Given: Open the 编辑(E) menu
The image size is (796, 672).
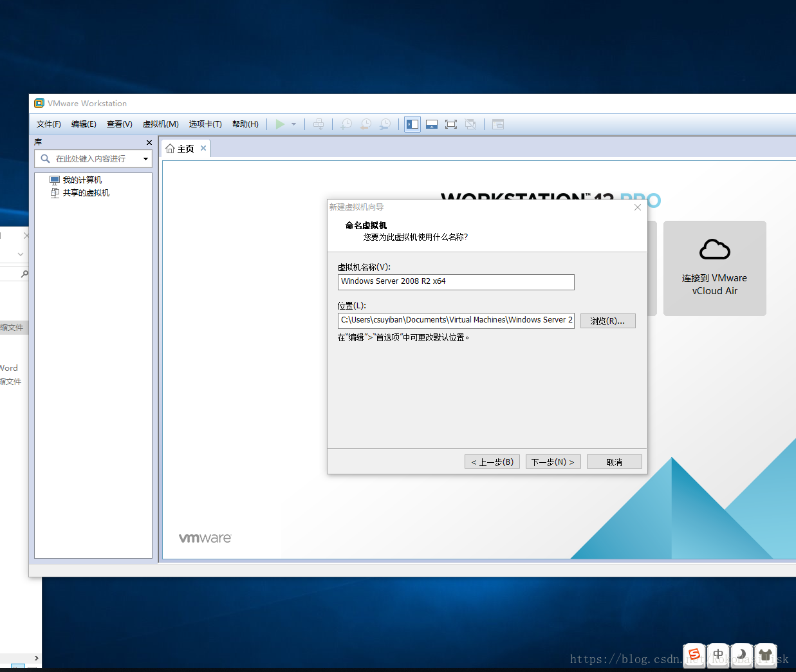Looking at the screenshot, I should pyautogui.click(x=84, y=124).
